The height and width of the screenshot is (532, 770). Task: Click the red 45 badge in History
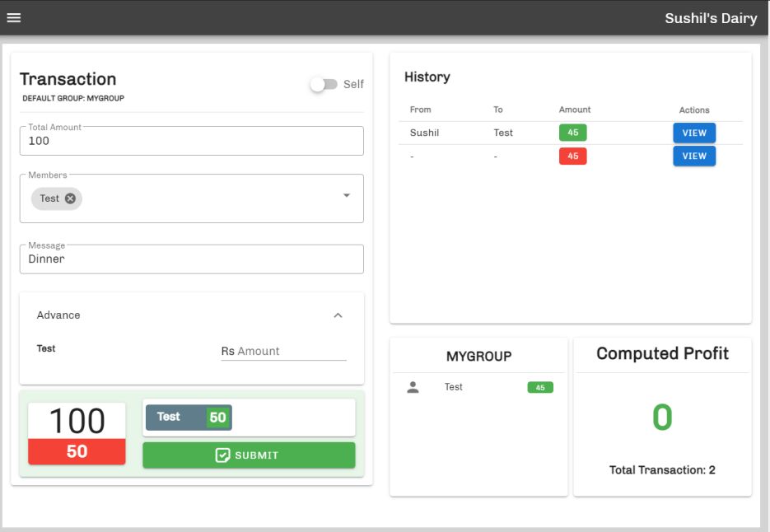pyautogui.click(x=574, y=155)
